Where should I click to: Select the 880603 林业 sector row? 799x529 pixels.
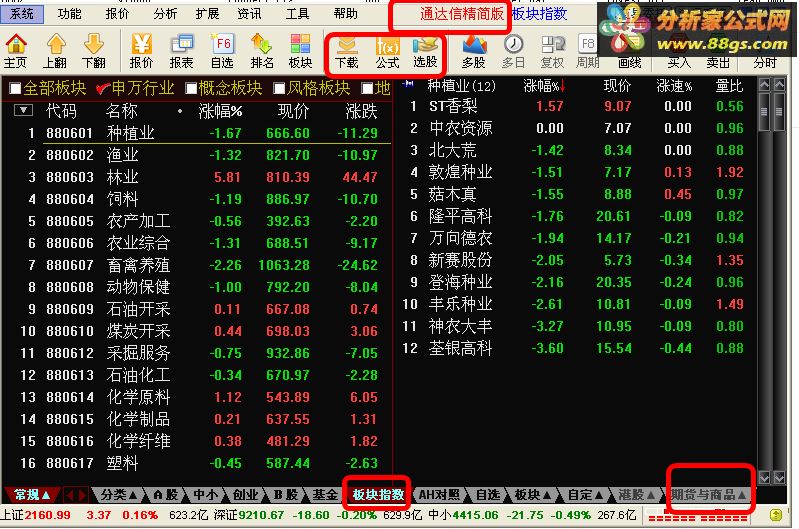198,177
